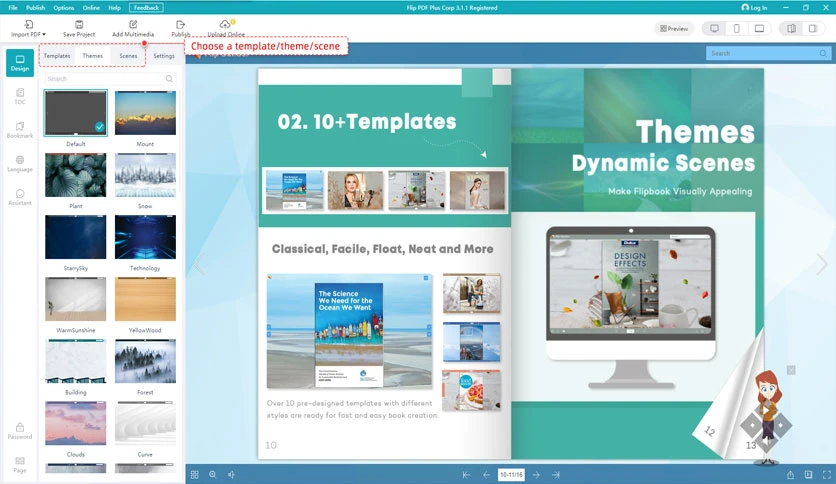Click the Publish toolbar icon
This screenshot has height=484, width=836.
pyautogui.click(x=180, y=25)
